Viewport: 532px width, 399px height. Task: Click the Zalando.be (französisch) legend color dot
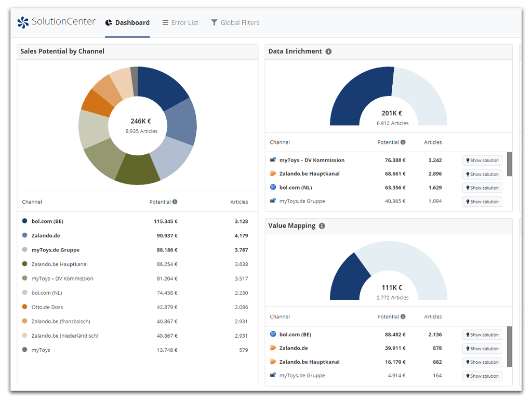point(24,321)
